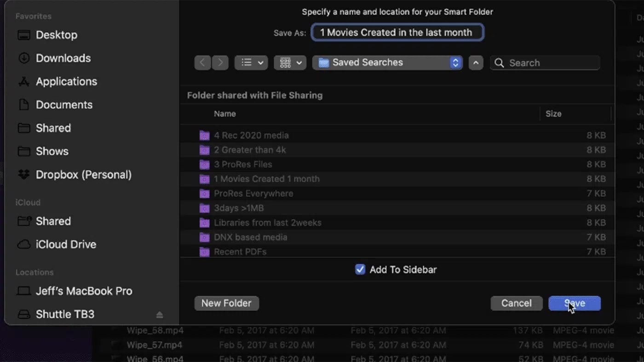Eject the Shuttle TB3 drive
This screenshot has height=362, width=644.
click(160, 315)
